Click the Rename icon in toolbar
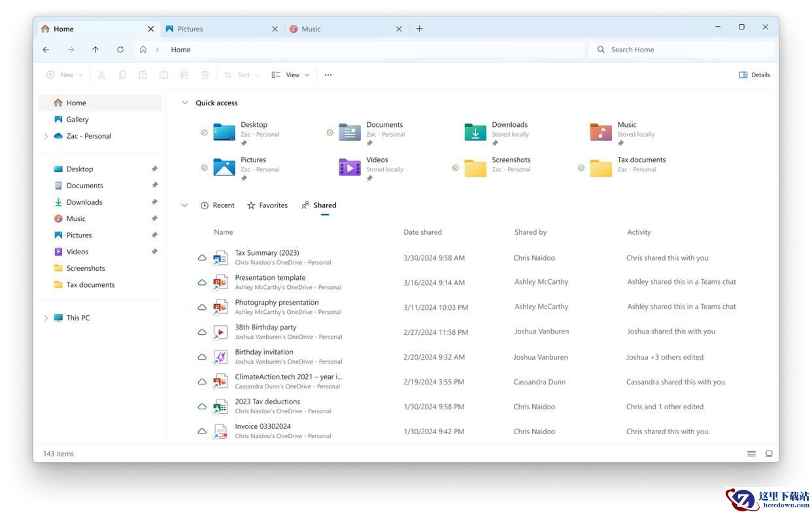812x512 pixels. 164,75
